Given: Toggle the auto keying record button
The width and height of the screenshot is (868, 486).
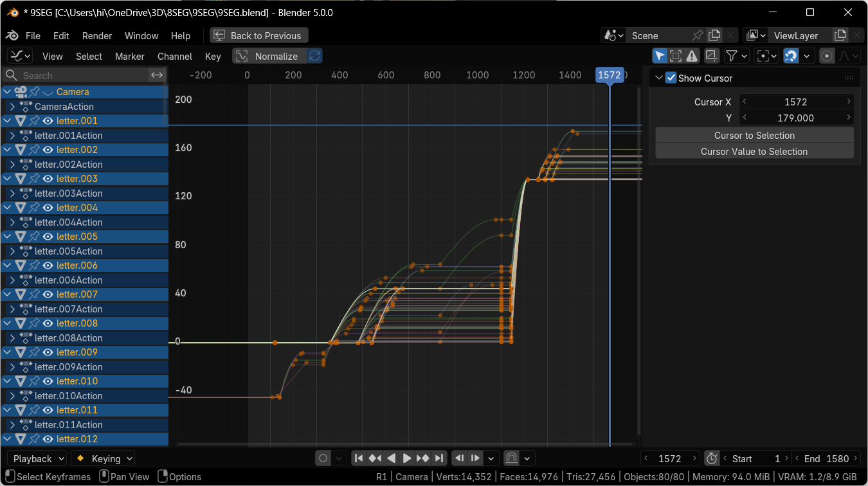Looking at the screenshot, I should (x=323, y=458).
